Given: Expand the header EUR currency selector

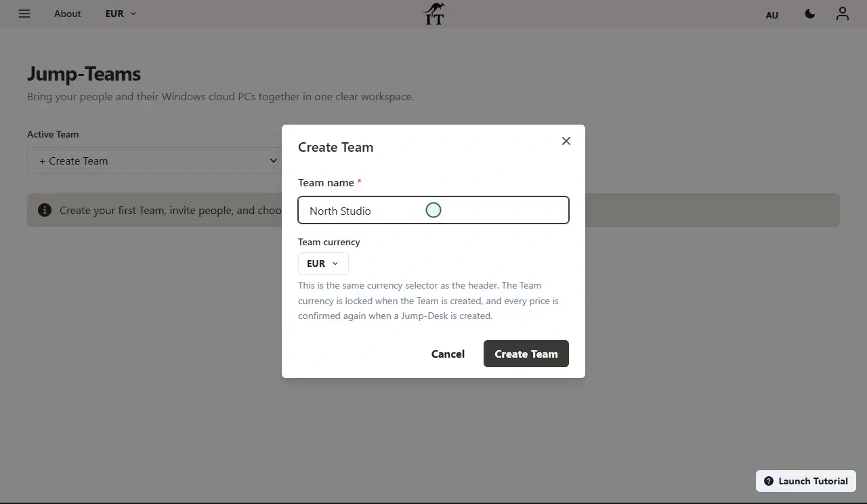Looking at the screenshot, I should click(121, 14).
